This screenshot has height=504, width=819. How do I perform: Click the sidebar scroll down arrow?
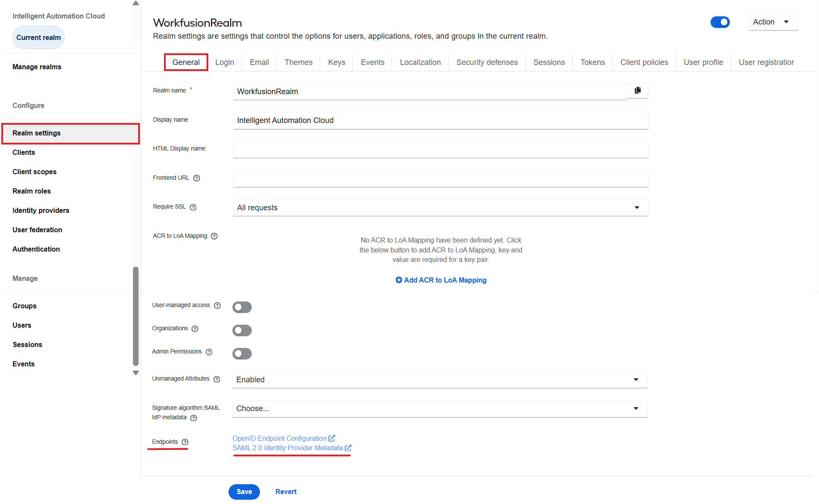[136, 373]
